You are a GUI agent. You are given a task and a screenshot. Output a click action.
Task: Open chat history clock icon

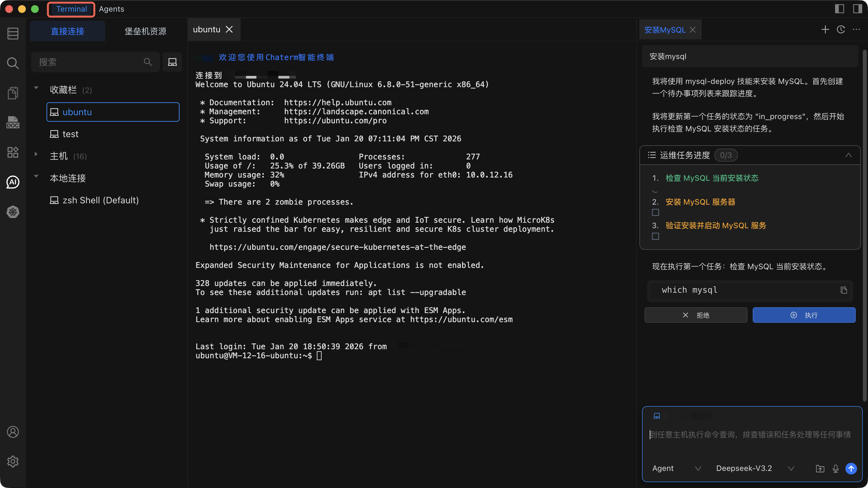841,30
